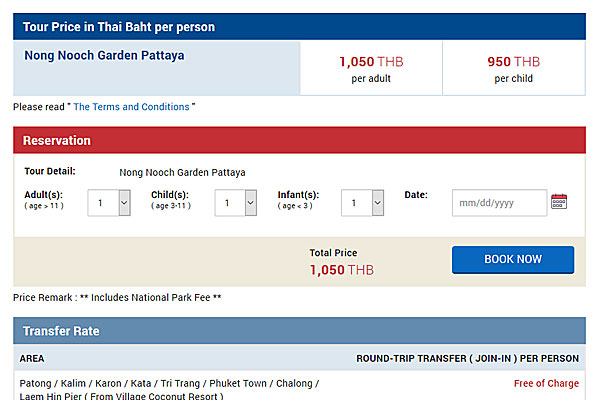
Task: Click the Tour Detail value Nong Nooch Garden Pattaya
Action: point(182,173)
